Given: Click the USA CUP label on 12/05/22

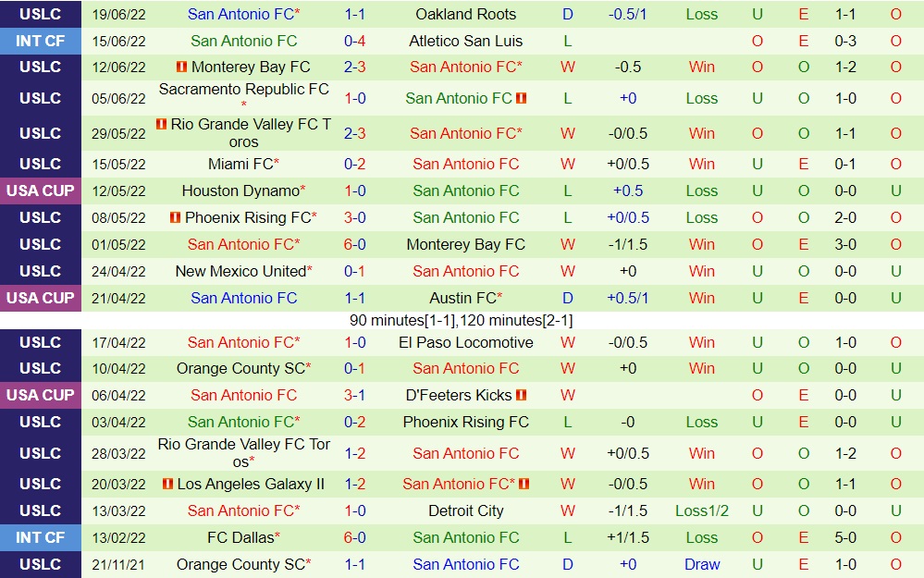Looking at the screenshot, I should pyautogui.click(x=41, y=191).
